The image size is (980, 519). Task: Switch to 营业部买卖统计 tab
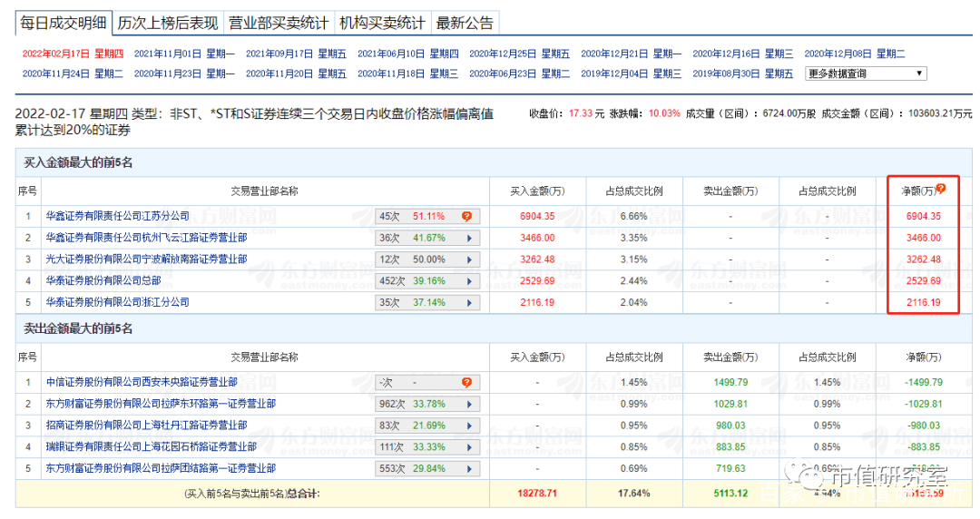[x=279, y=23]
